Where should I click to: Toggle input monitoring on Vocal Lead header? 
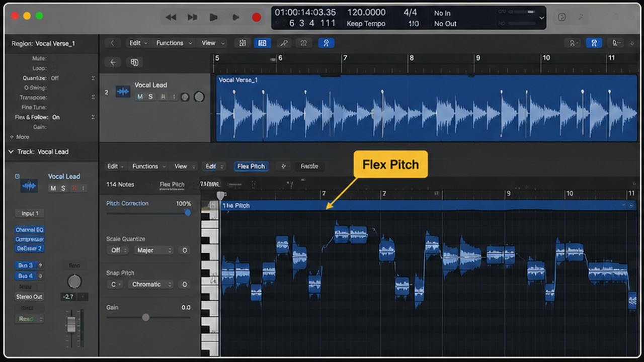tap(174, 97)
